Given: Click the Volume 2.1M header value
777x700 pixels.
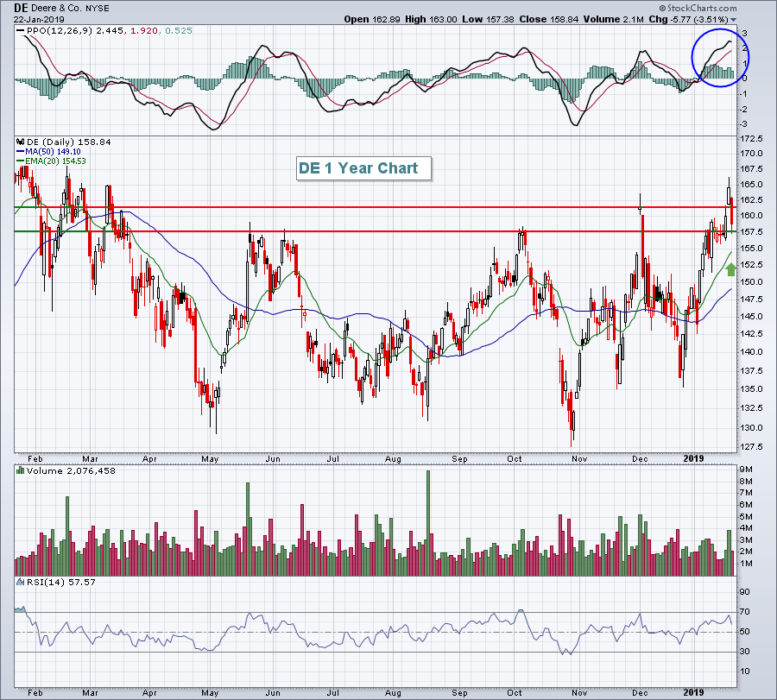Looking at the screenshot, I should [x=614, y=19].
